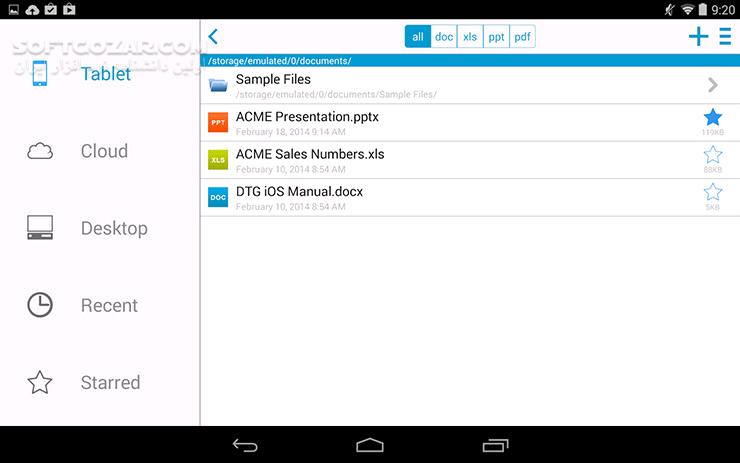Tap the Android home navigation button

point(370,445)
